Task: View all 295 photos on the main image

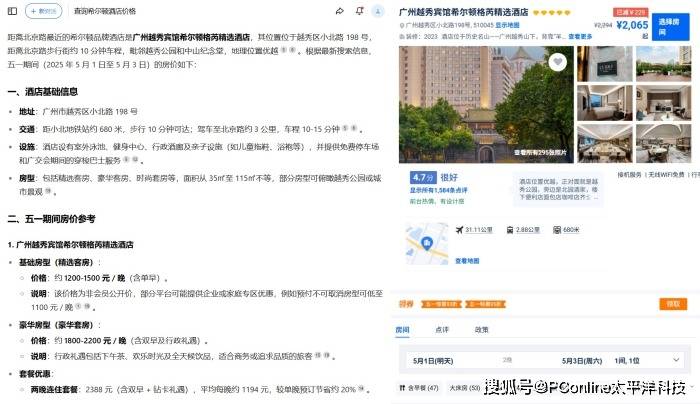Action: [540, 153]
